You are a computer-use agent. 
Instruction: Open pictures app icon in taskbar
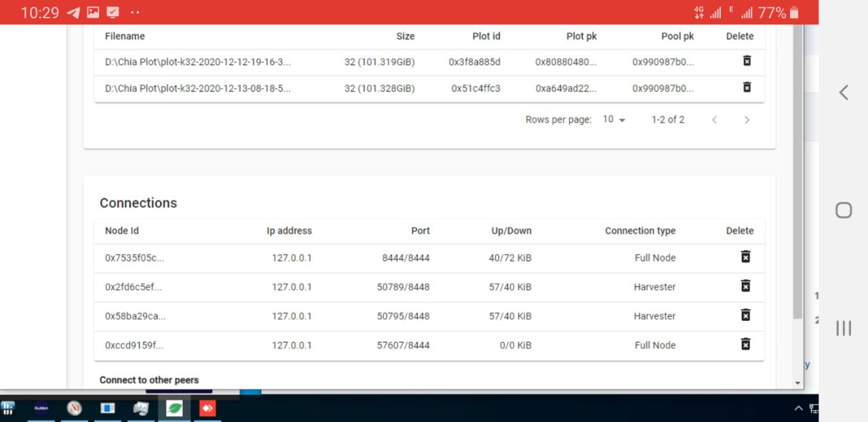coord(141,408)
